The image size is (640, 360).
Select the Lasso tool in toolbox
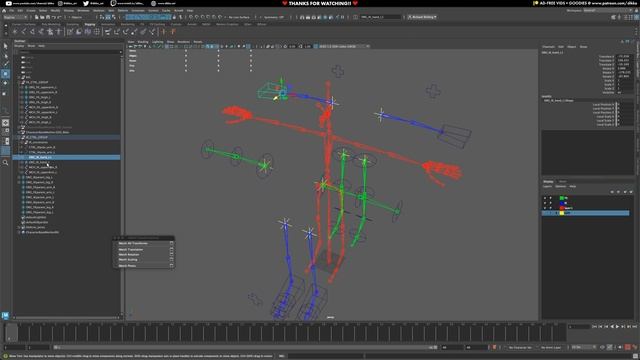[x=5, y=55]
